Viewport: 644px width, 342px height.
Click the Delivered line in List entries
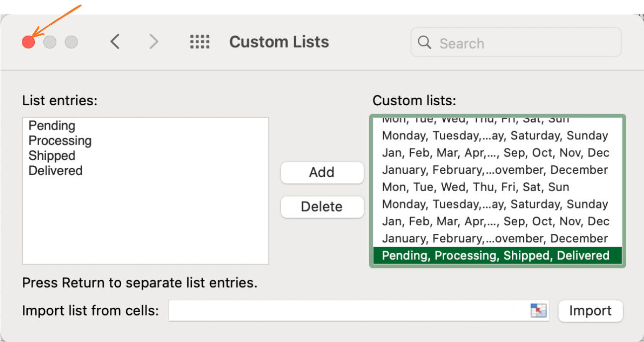[x=56, y=170]
